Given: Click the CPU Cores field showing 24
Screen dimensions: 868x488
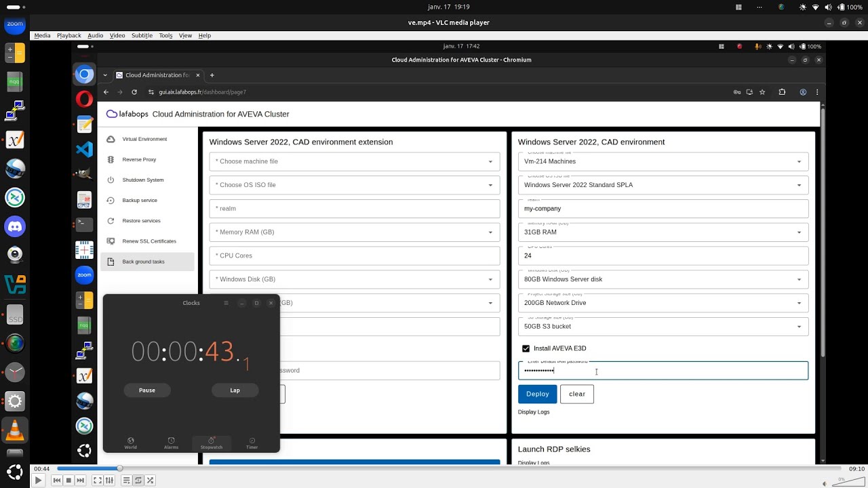Looking at the screenshot, I should tap(663, 256).
